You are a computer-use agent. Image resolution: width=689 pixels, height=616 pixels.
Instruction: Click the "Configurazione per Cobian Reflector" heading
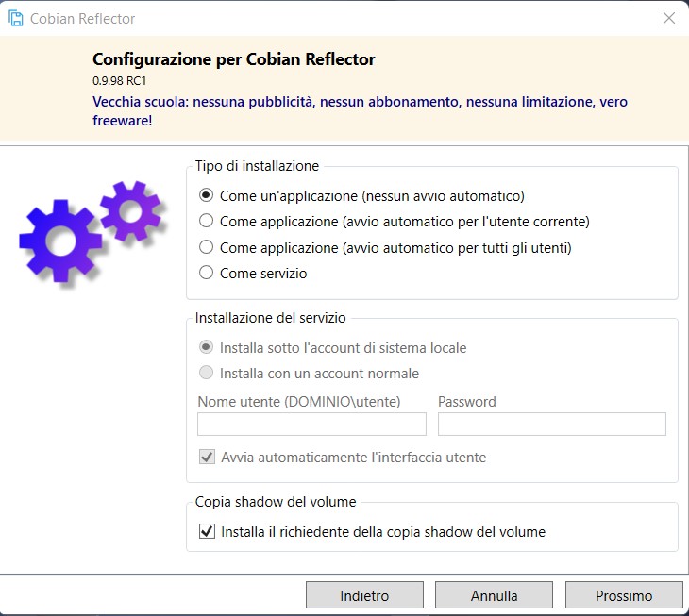[x=234, y=59]
